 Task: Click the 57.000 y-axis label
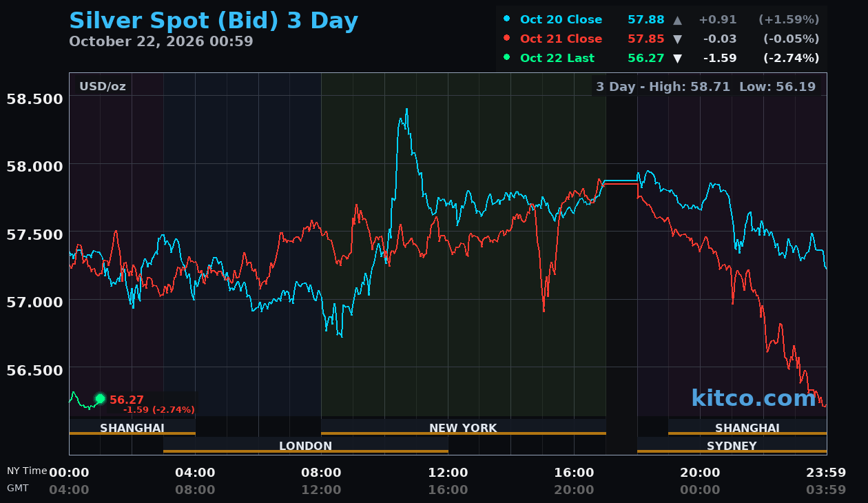(x=34, y=302)
